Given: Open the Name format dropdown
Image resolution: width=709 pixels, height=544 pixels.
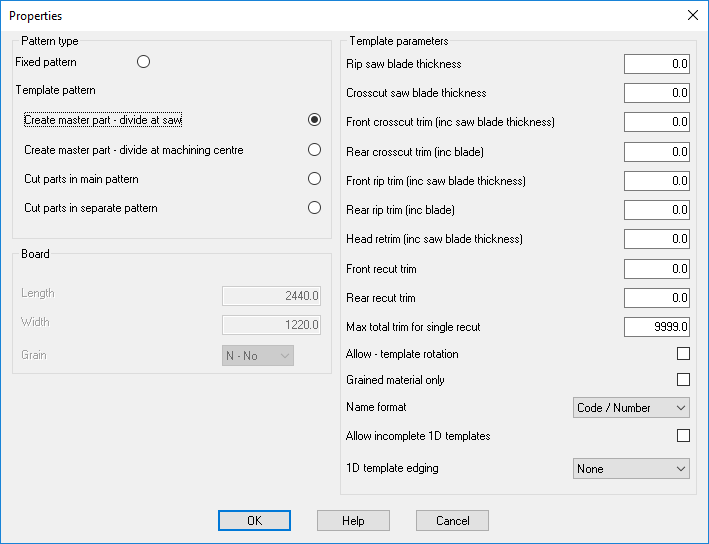Looking at the screenshot, I should [x=631, y=407].
